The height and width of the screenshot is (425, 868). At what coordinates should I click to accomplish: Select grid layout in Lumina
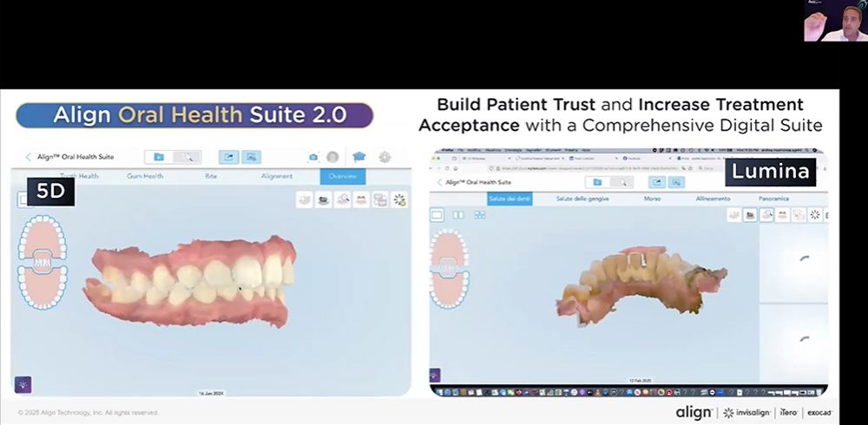479,215
